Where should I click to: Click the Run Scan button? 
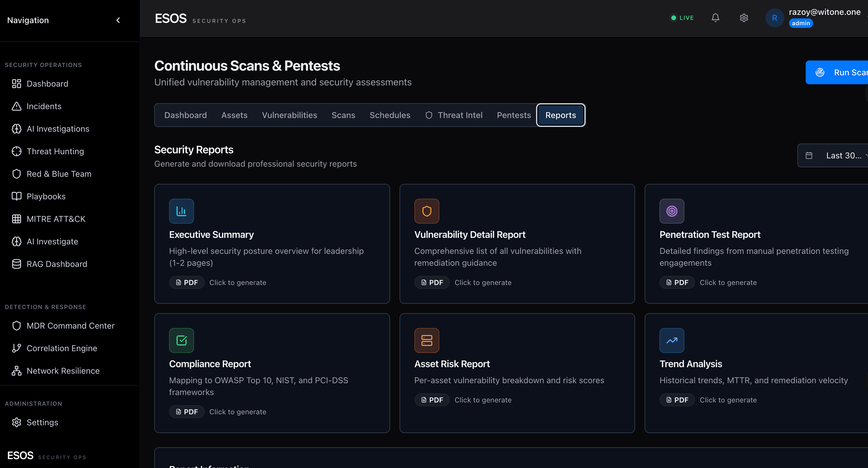coord(837,72)
